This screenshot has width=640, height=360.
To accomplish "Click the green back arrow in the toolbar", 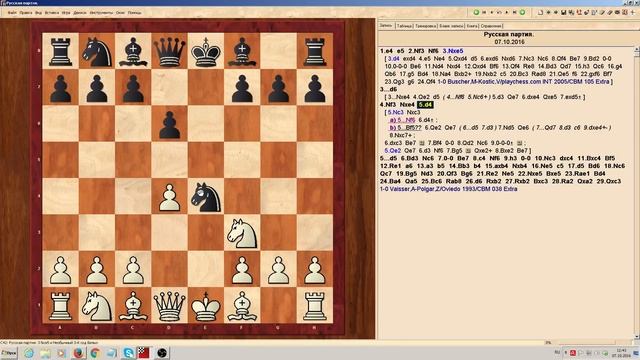I will 476,13.
